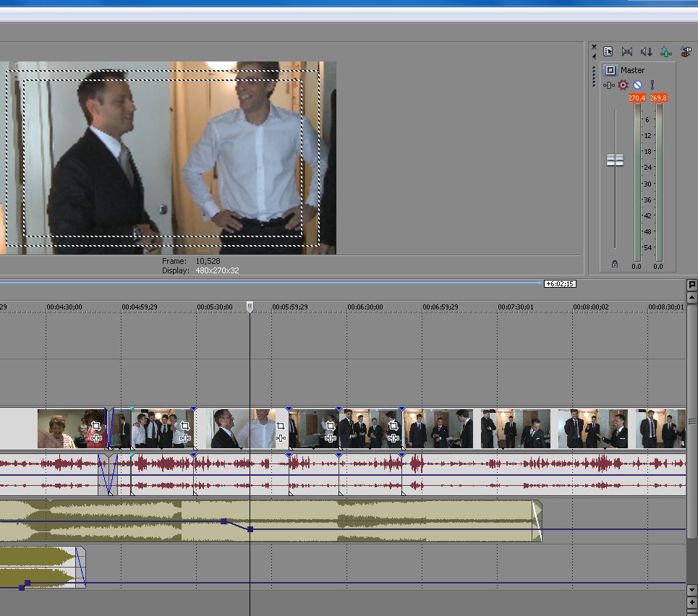
Task: Open Event FX on white-shirt man clip
Action: tap(281, 438)
